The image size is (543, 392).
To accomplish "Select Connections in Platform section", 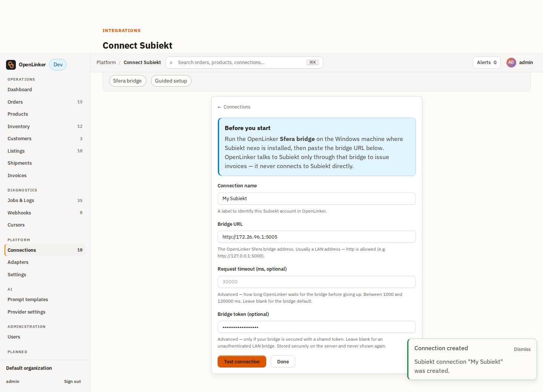I will [x=45, y=250].
